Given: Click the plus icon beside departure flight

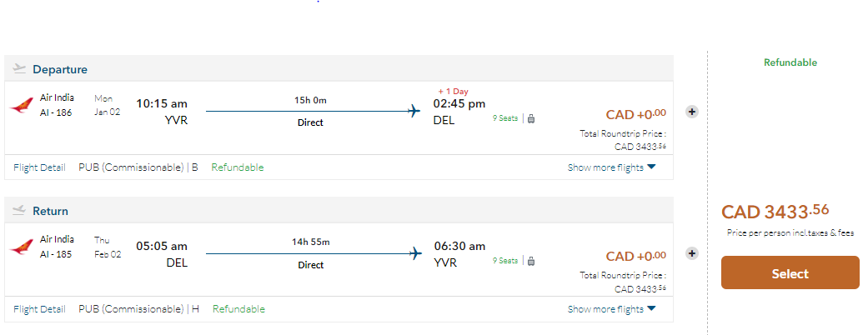Looking at the screenshot, I should tap(692, 112).
